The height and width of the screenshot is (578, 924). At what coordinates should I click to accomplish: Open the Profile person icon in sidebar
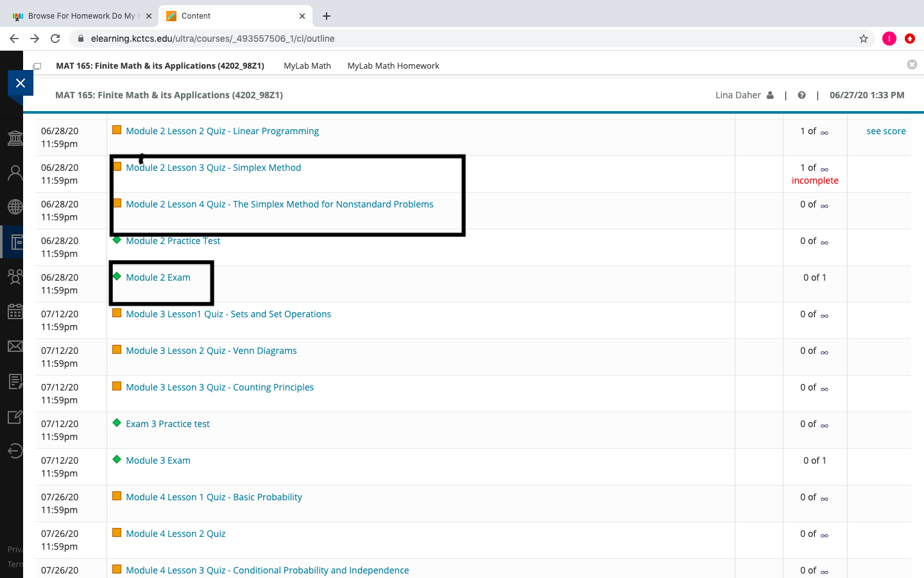tap(14, 172)
